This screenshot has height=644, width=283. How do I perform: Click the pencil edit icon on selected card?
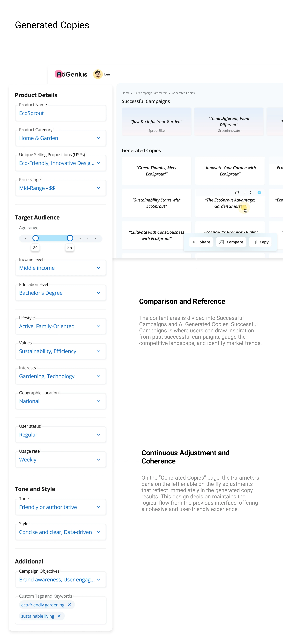(244, 193)
